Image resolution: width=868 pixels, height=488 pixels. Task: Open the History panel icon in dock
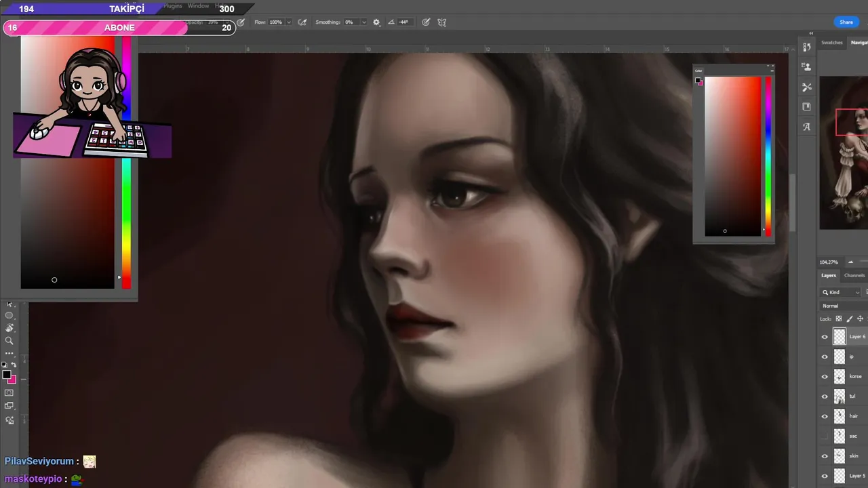pyautogui.click(x=806, y=47)
